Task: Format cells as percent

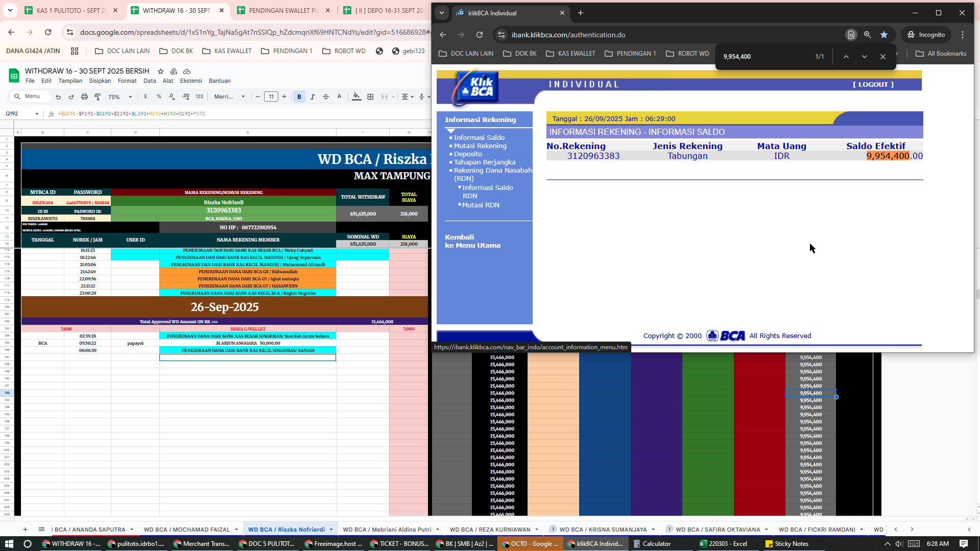Action: coord(159,97)
